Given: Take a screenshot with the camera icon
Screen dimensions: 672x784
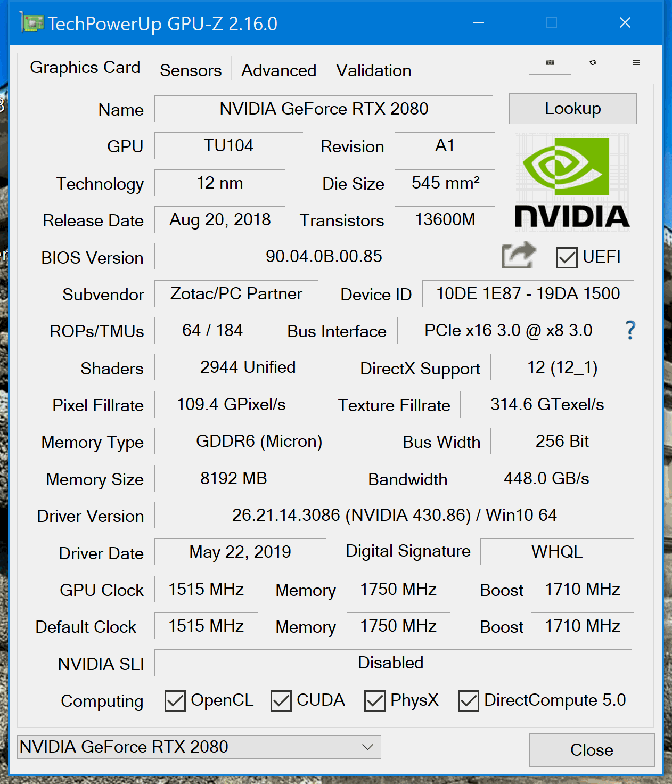Looking at the screenshot, I should click(x=550, y=63).
